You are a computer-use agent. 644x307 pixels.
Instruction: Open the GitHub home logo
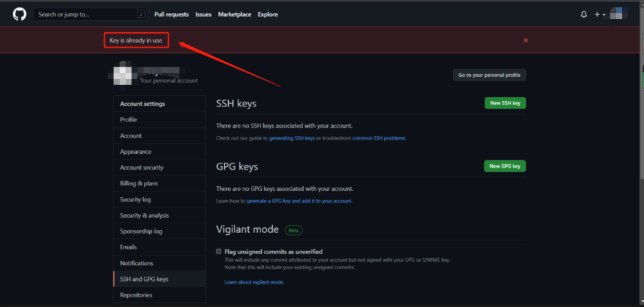pos(19,14)
